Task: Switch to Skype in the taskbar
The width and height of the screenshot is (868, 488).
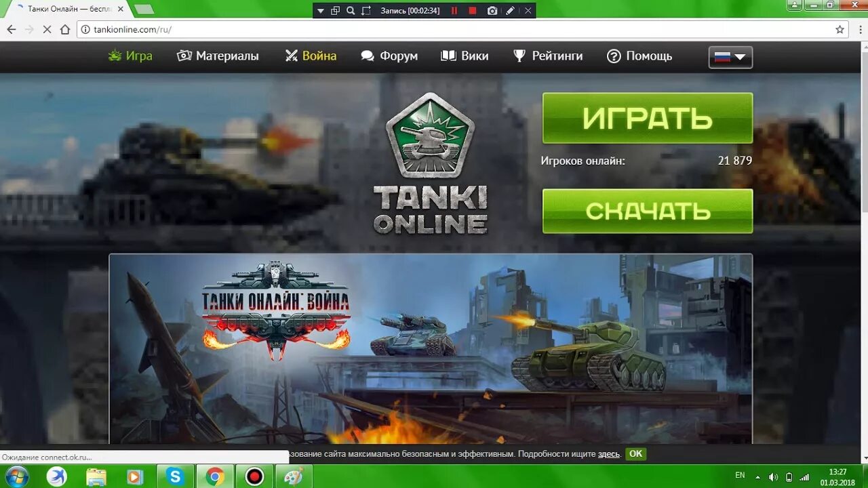Action: (x=176, y=476)
